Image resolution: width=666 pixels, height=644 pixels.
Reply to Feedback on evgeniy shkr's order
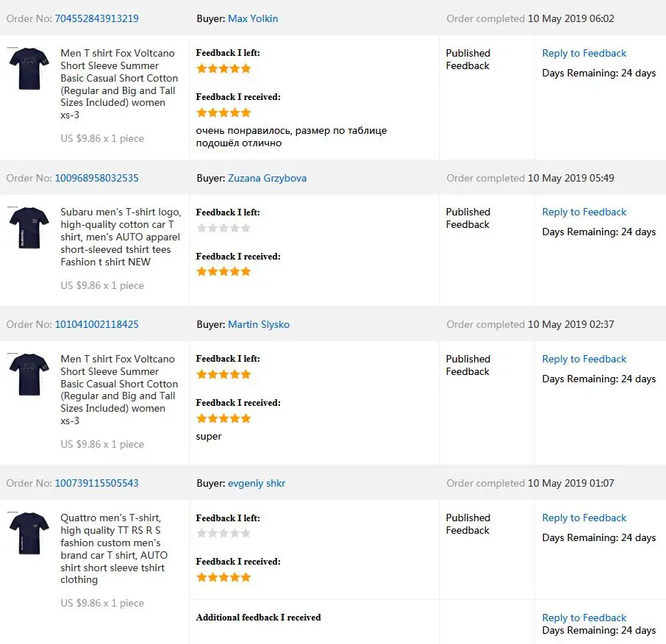coord(584,518)
